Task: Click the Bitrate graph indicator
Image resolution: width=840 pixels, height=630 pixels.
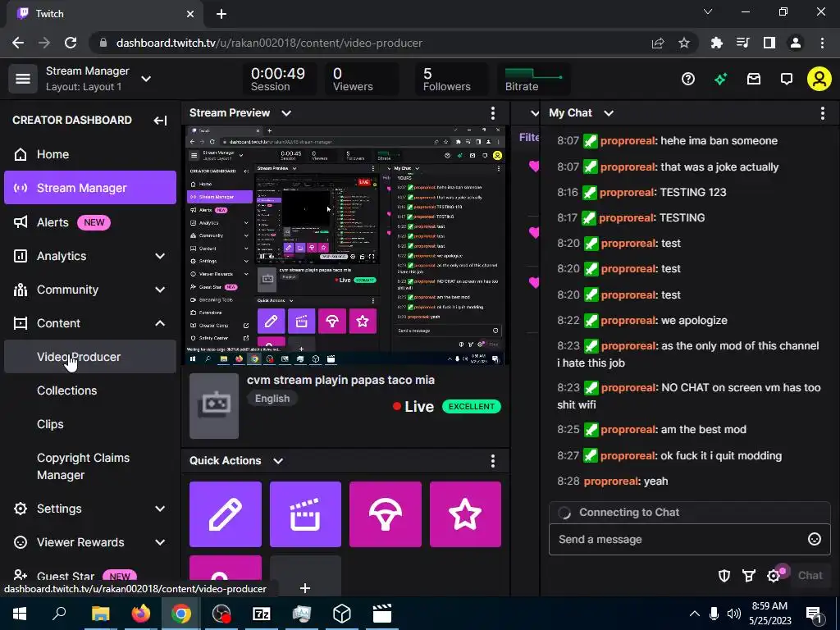Action: pyautogui.click(x=533, y=80)
